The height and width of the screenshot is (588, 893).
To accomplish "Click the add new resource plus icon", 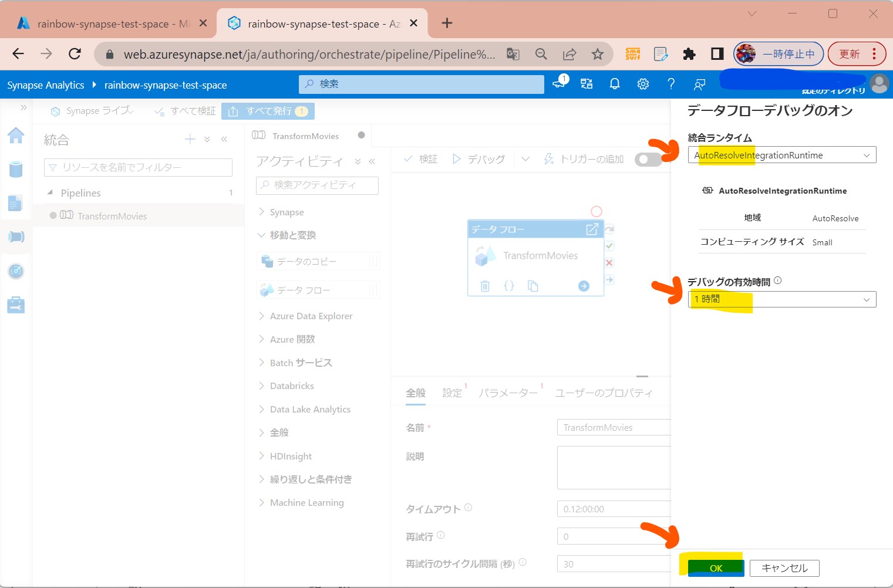I will pos(190,139).
